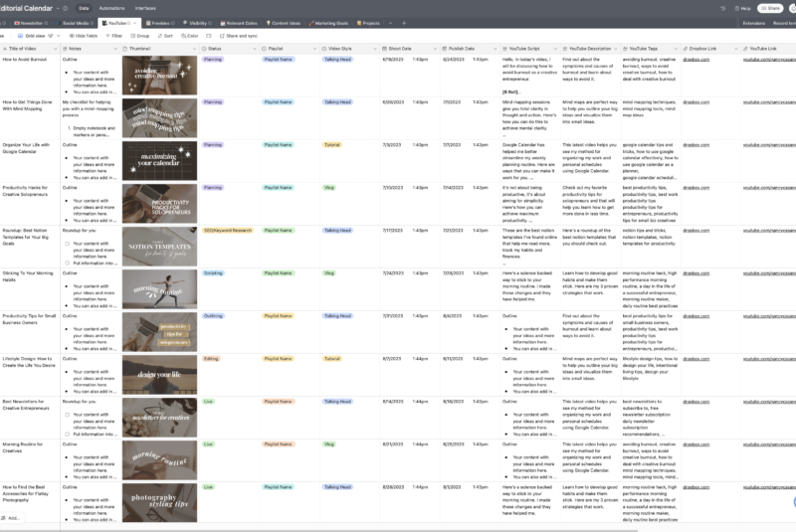The image size is (796, 532).
Task: Open the photography styling tips thumbnail
Action: pyautogui.click(x=159, y=503)
